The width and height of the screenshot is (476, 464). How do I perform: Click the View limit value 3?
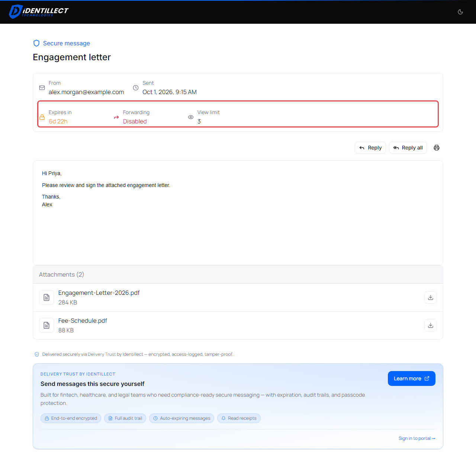[x=199, y=122]
